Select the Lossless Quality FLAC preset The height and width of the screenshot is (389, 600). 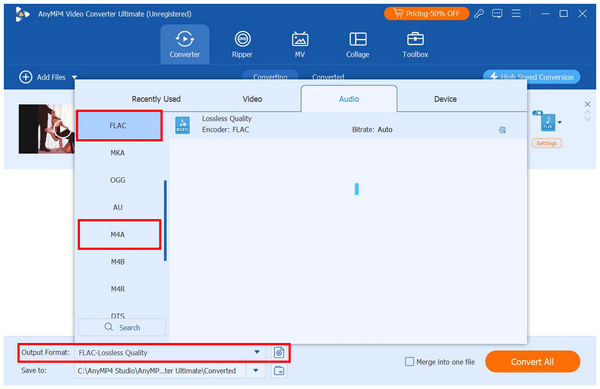[347, 125]
